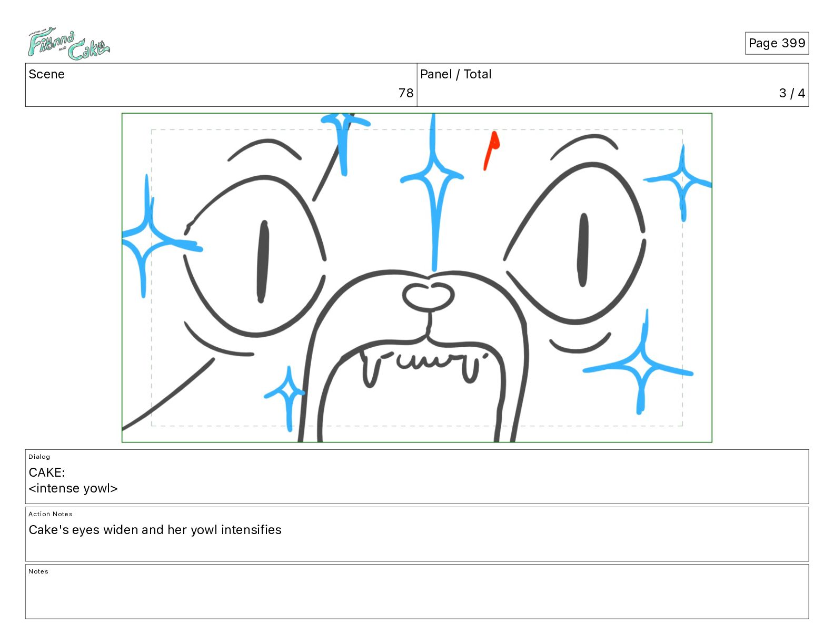Click the text about Cake's eyes widening
This screenshot has width=834, height=644.
point(155,530)
